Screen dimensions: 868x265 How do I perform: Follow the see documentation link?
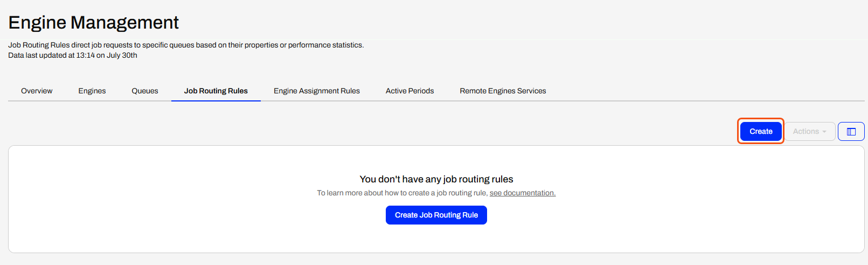523,193
